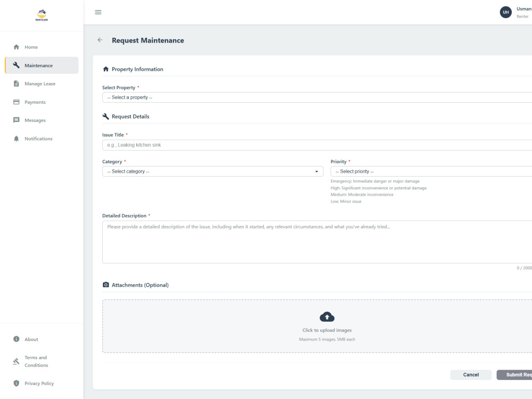The height and width of the screenshot is (399, 532).
Task: Click the Submit Request button
Action: click(x=514, y=375)
